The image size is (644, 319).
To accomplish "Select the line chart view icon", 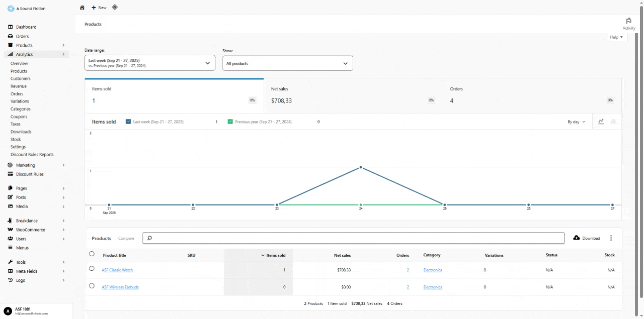I will tap(601, 121).
